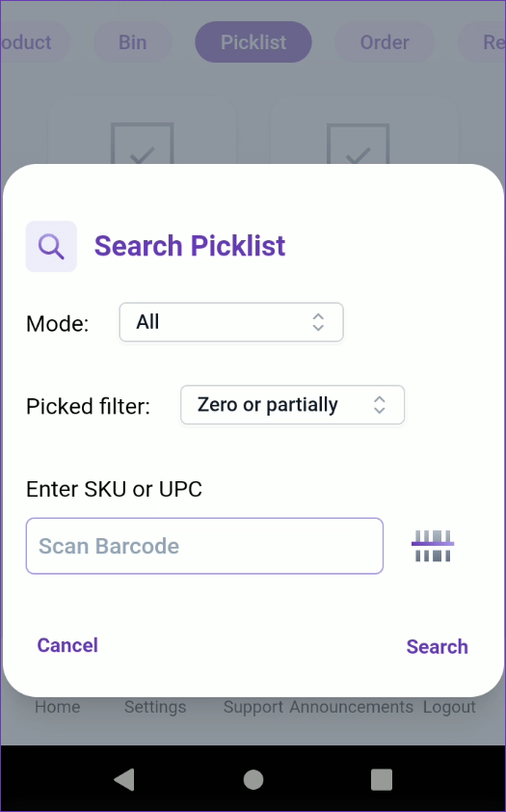Viewport: 506px width, 812px height.
Task: Click the left checkmark picklist card icon
Action: (143, 144)
